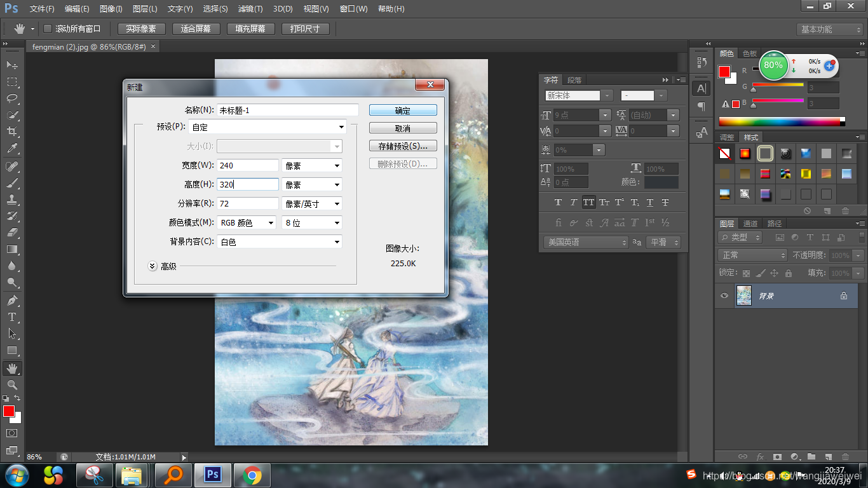Click the lock icon on background layer
The width and height of the screenshot is (868, 488).
(844, 295)
